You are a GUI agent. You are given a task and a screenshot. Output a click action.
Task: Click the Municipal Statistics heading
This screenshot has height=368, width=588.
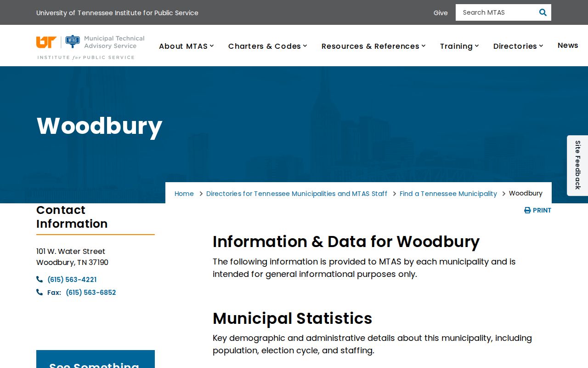[x=292, y=318]
